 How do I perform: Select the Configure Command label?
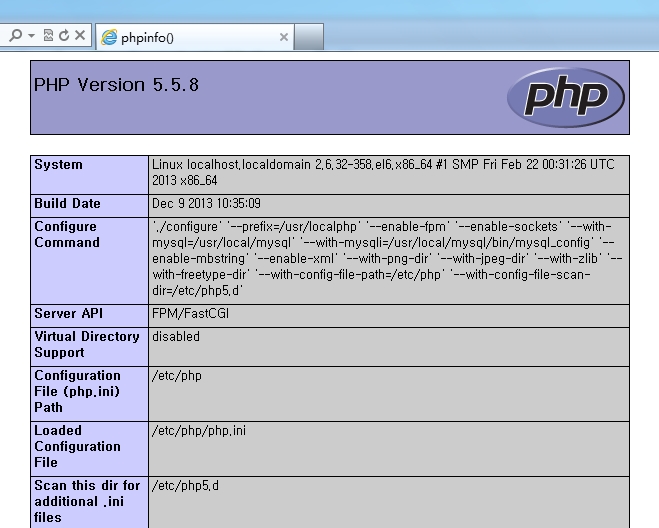click(67, 235)
